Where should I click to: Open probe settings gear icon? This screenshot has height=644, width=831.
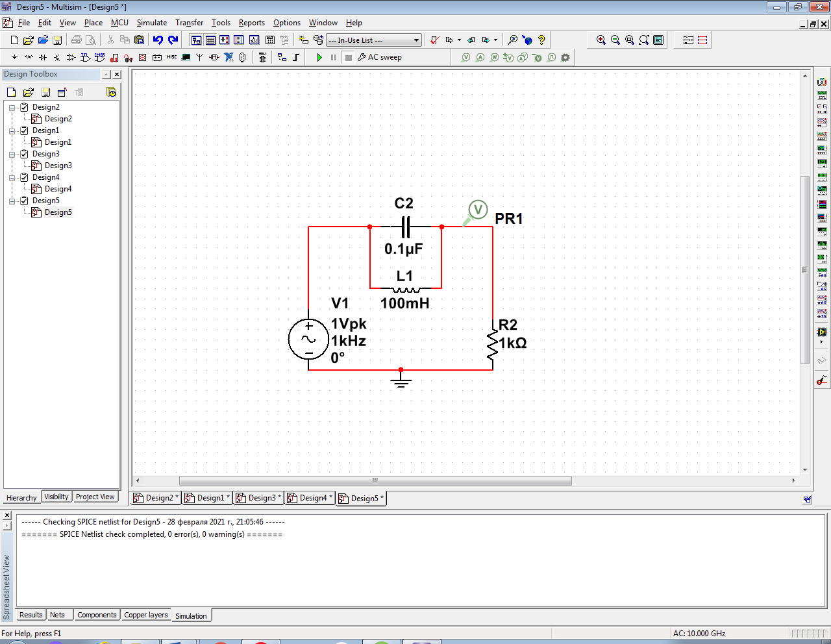point(565,57)
